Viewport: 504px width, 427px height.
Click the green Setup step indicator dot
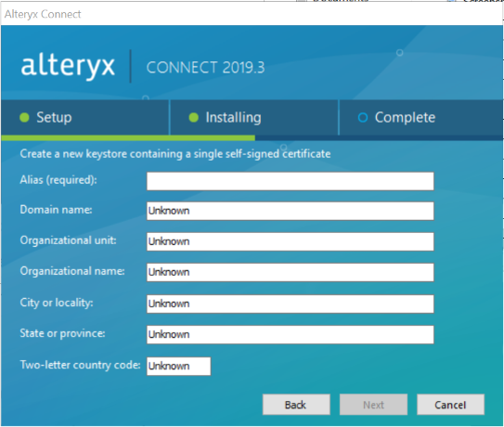(x=24, y=118)
